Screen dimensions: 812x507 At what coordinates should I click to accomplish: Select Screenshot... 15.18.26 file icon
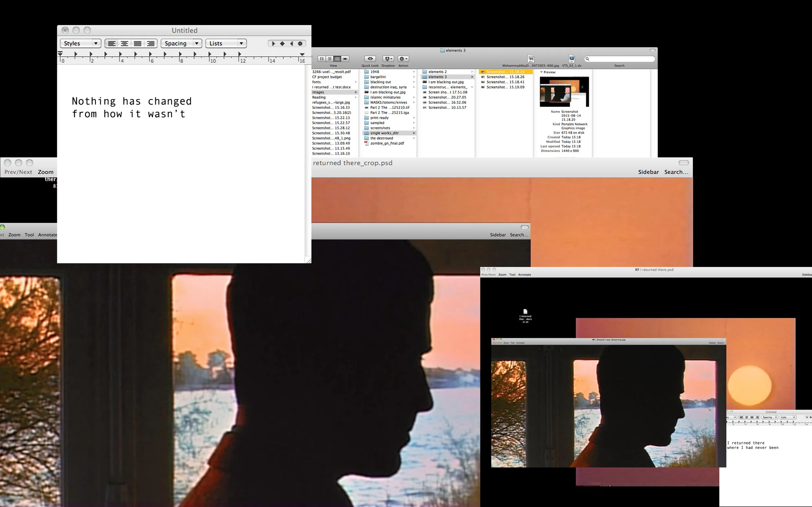click(x=483, y=77)
